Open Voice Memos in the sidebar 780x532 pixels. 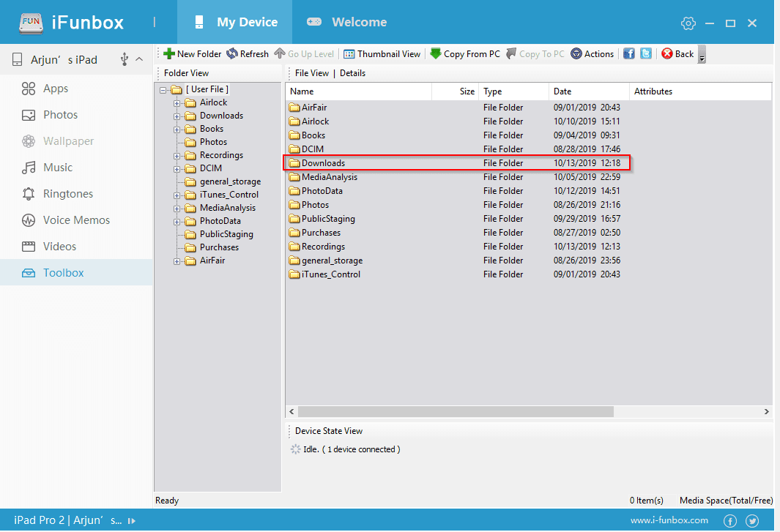point(77,220)
